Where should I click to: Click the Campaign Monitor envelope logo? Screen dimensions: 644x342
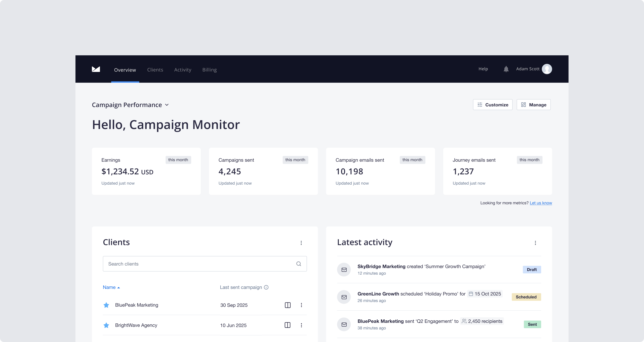(x=96, y=69)
